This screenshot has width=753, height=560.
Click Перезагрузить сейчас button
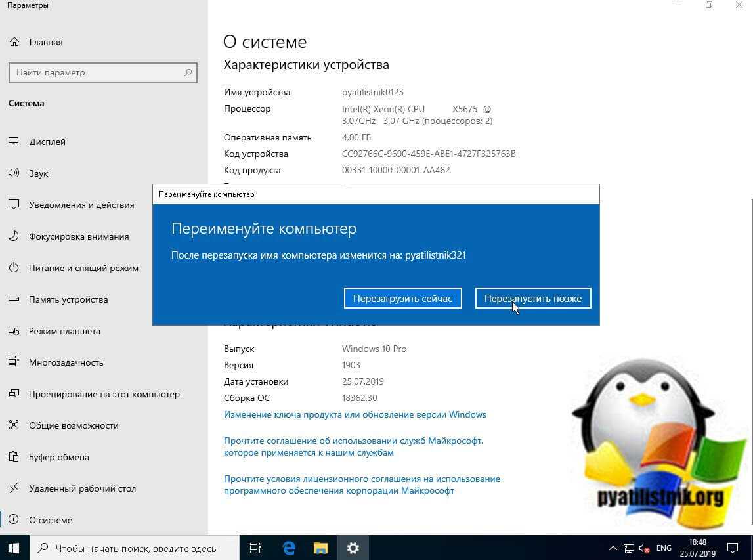403,298
